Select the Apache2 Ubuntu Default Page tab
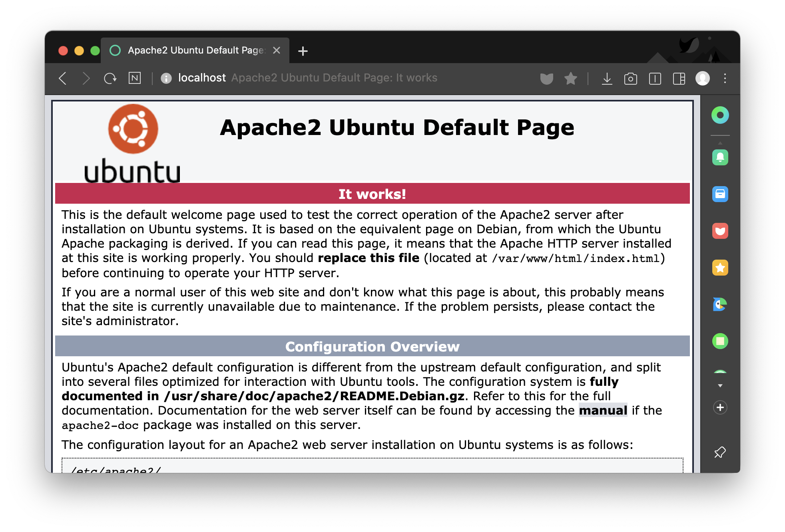Viewport: 785px width, 532px height. [195, 50]
